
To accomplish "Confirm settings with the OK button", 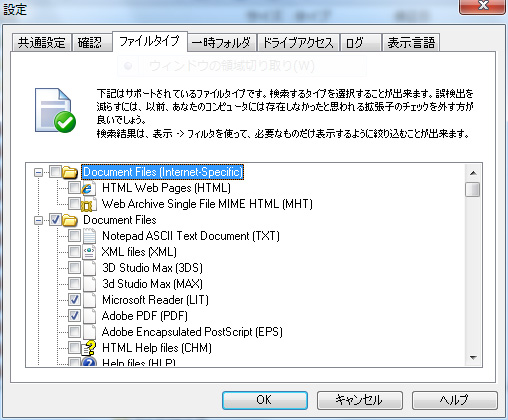I will click(x=265, y=400).
